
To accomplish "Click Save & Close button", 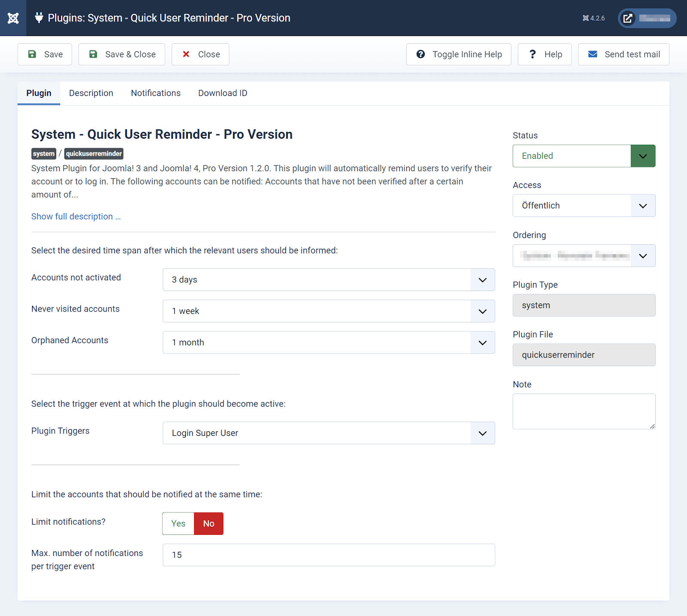I will tap(122, 54).
